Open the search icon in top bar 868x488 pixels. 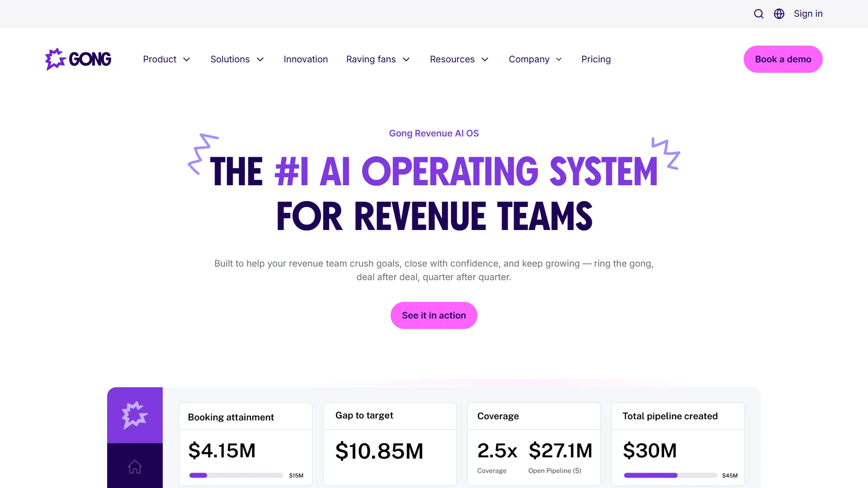pyautogui.click(x=759, y=14)
